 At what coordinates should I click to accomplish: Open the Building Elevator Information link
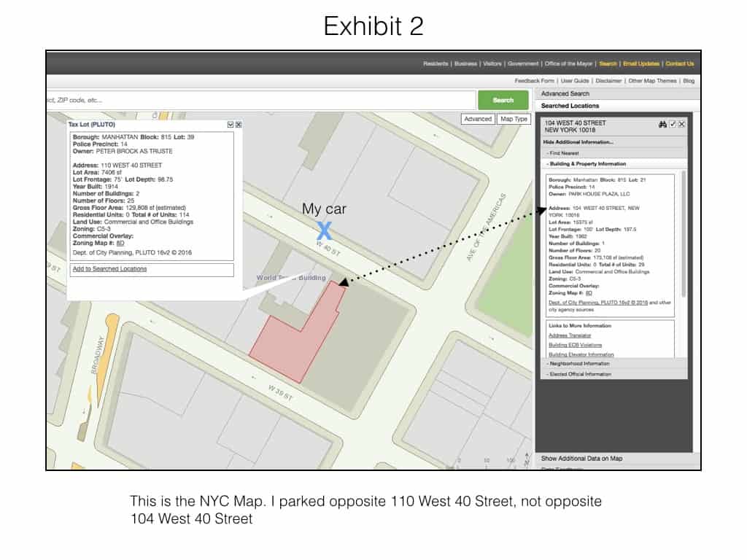coord(581,355)
